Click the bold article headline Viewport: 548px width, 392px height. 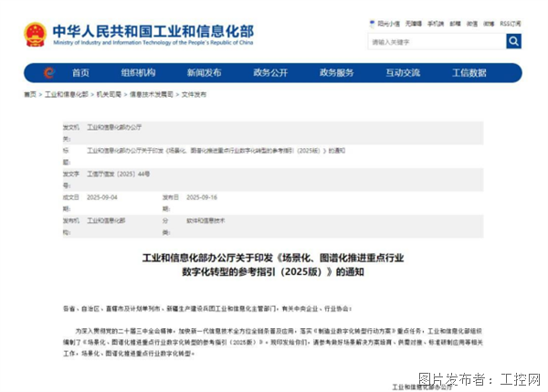coord(273,265)
